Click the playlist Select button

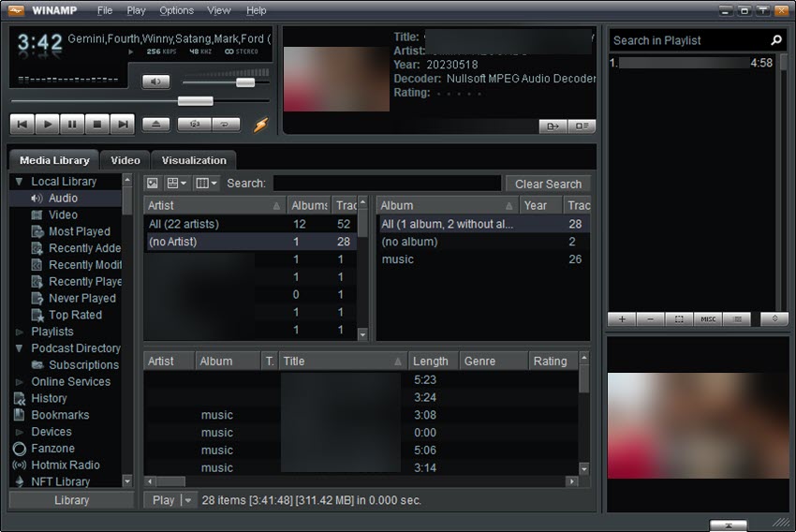679,318
